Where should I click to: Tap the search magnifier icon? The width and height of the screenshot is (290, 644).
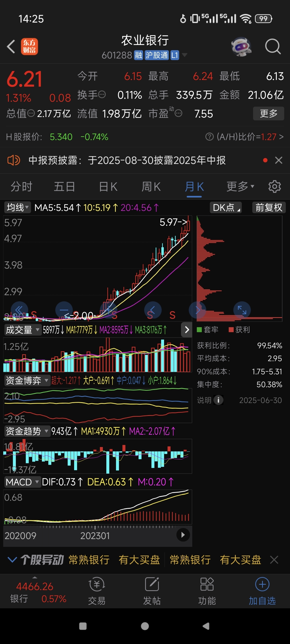click(x=273, y=47)
